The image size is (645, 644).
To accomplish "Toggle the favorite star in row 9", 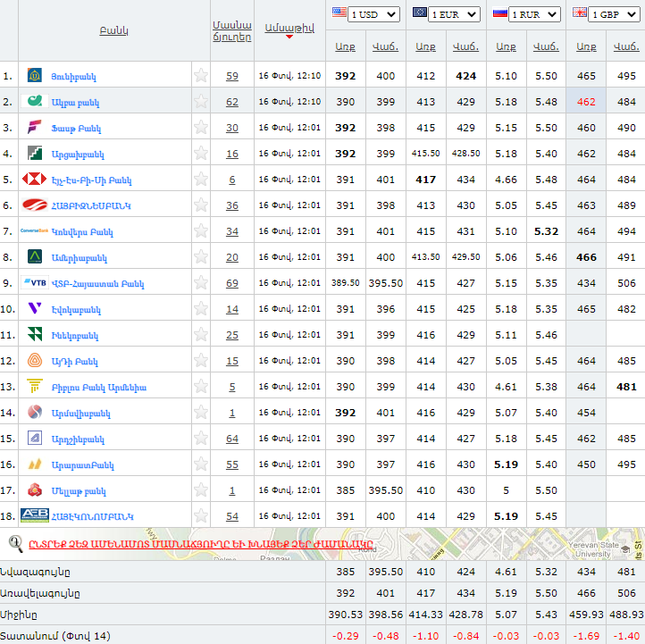I will (x=201, y=282).
